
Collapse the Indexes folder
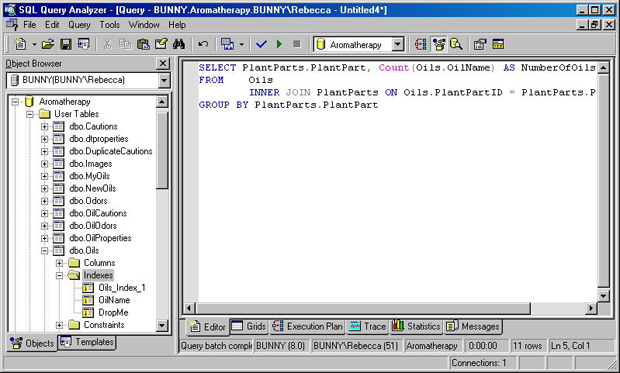[x=59, y=275]
